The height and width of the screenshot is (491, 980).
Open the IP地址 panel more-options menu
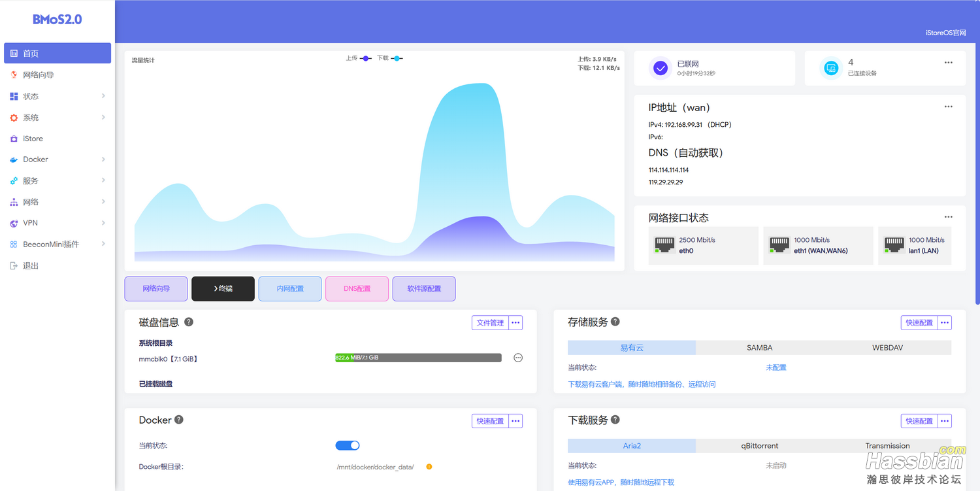coord(948,107)
